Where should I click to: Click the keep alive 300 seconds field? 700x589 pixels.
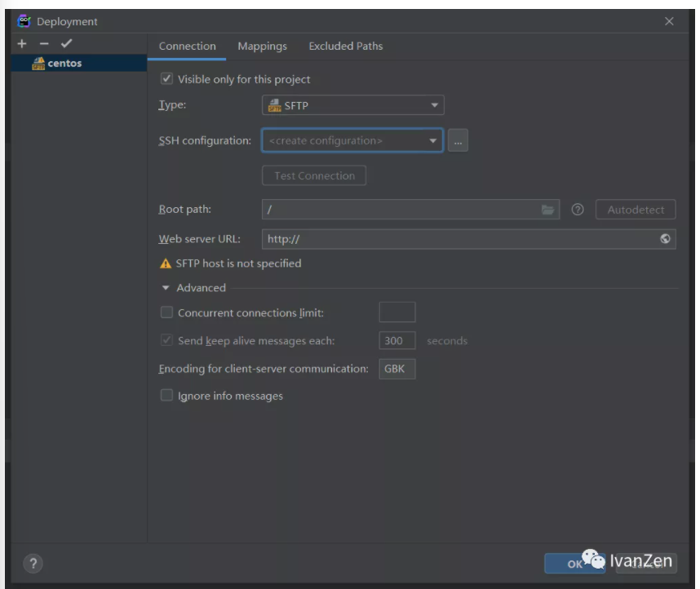point(397,341)
